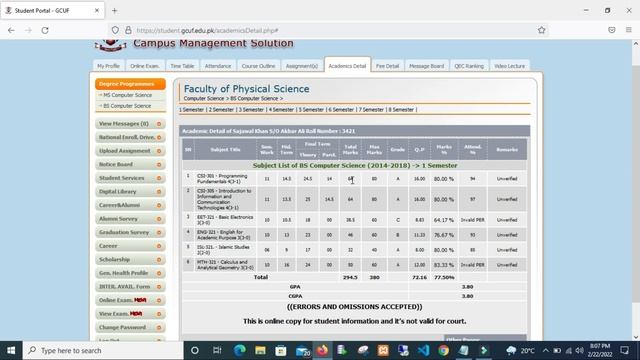Open the My Profile tab
Viewport: 640px width, 360px height.
point(108,66)
